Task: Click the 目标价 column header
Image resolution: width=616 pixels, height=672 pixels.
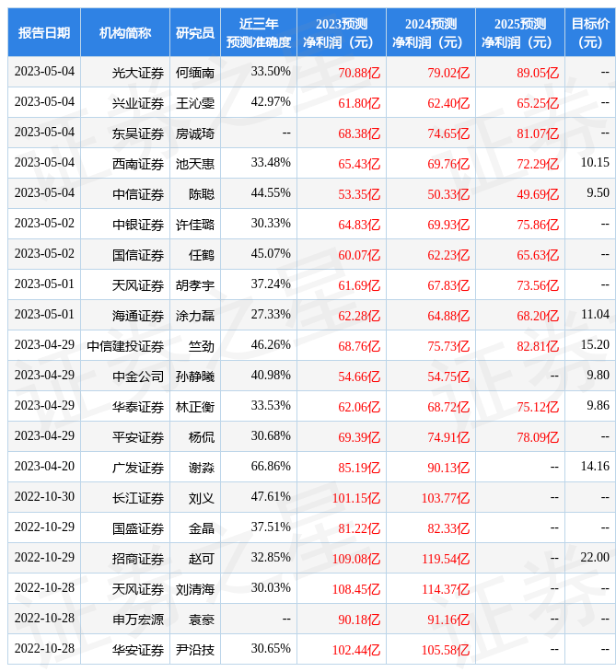Action: pyautogui.click(x=590, y=32)
